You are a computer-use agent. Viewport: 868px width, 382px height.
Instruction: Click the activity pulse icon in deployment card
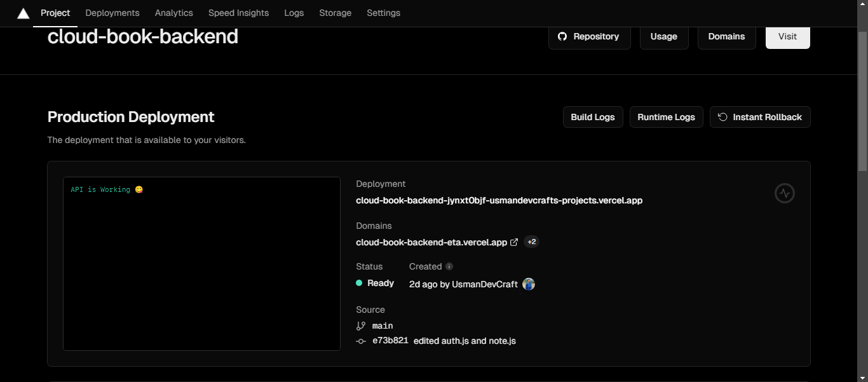pos(785,193)
